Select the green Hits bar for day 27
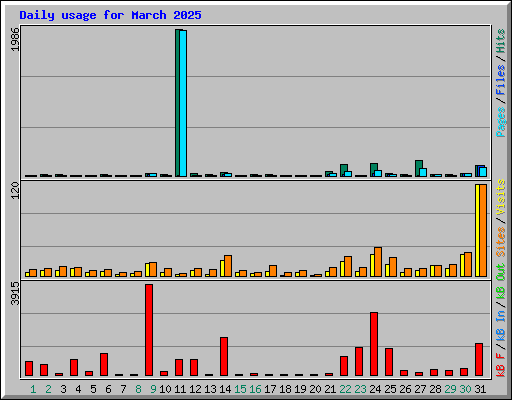Image resolution: width=512 pixels, height=400 pixels. click(x=418, y=168)
